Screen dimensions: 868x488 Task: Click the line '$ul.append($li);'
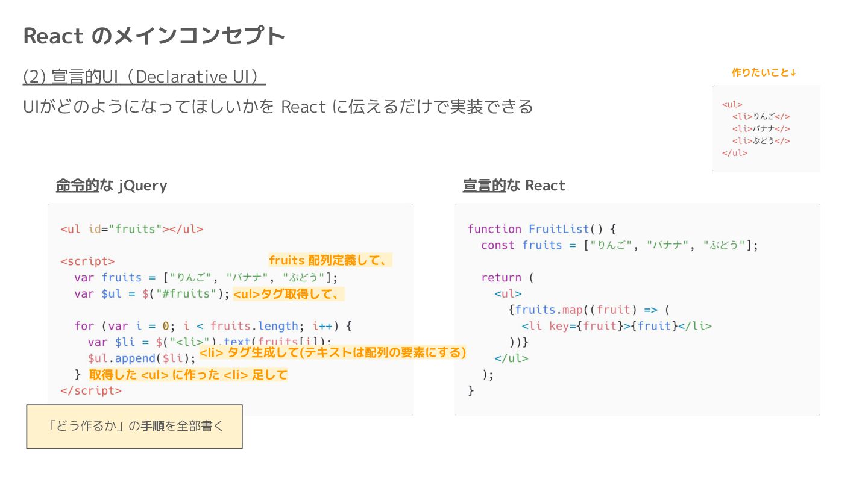[x=142, y=358]
